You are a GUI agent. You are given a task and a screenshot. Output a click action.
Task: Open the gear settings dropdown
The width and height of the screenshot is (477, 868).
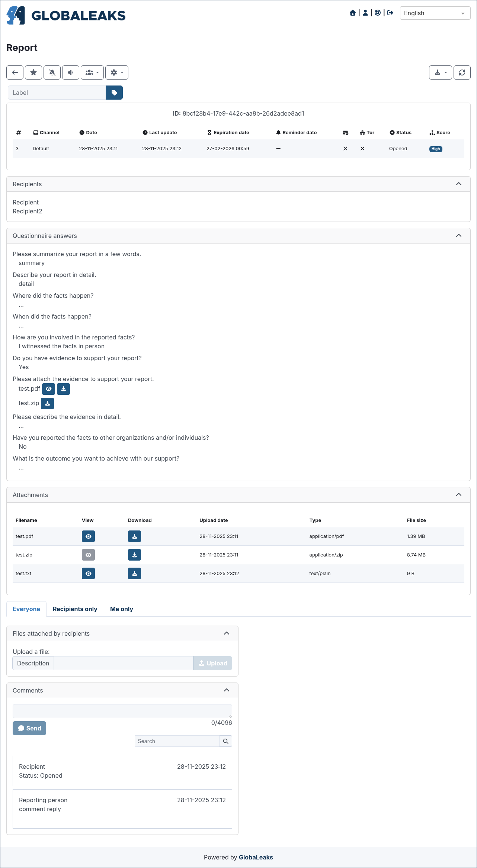click(117, 72)
